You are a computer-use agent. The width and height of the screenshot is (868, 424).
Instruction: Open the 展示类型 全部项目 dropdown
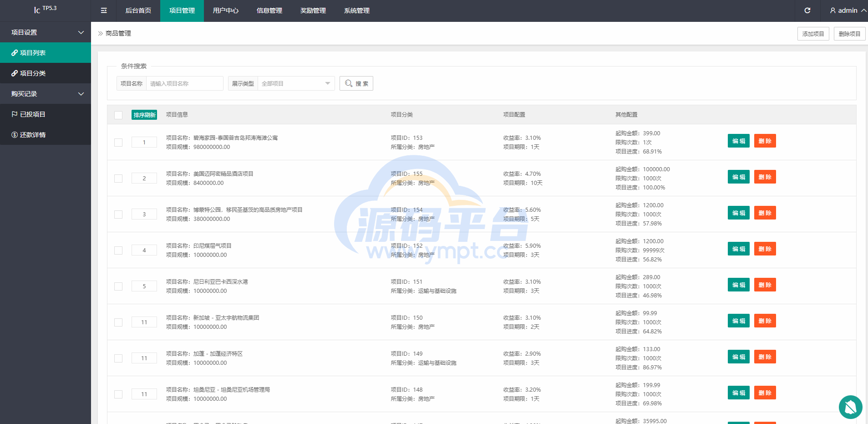[x=296, y=83]
